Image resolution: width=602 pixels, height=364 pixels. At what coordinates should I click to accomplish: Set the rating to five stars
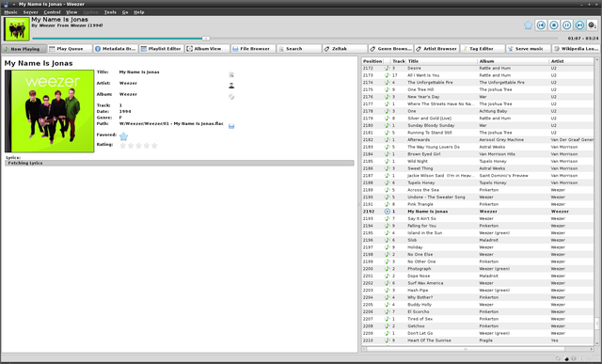click(154, 146)
